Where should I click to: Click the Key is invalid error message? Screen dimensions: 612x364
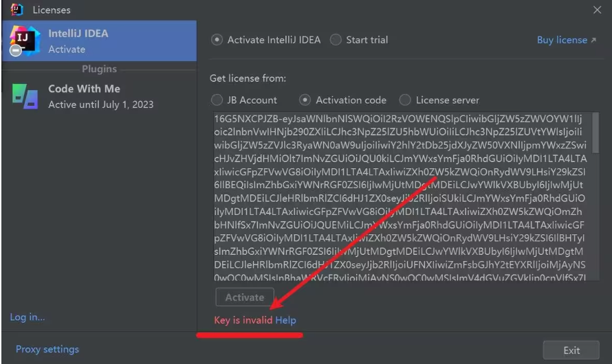pyautogui.click(x=243, y=320)
